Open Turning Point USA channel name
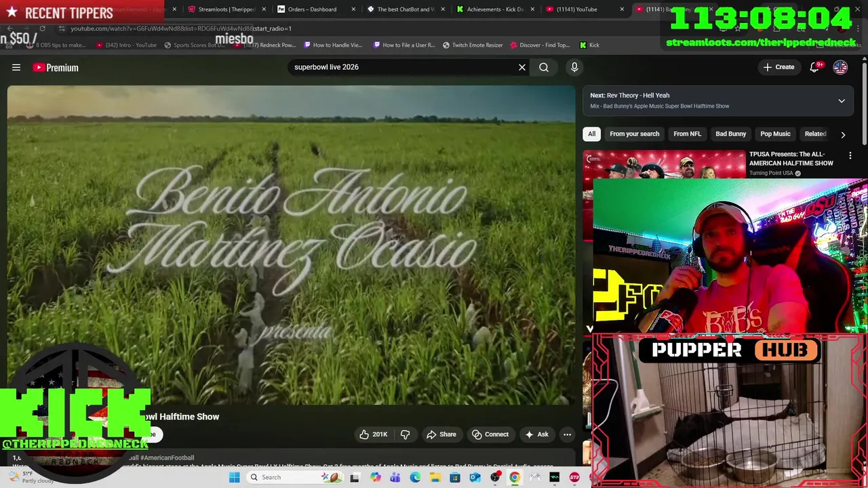This screenshot has height=488, width=868. (771, 174)
